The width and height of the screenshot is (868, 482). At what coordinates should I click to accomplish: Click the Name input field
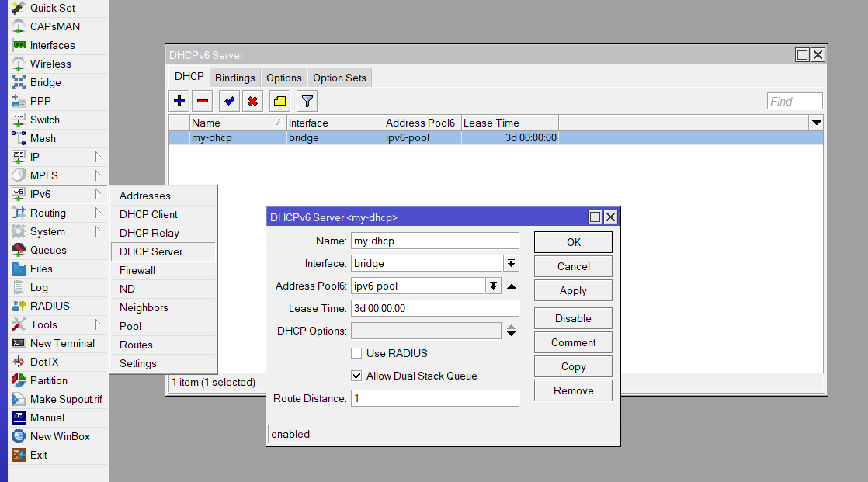click(435, 241)
